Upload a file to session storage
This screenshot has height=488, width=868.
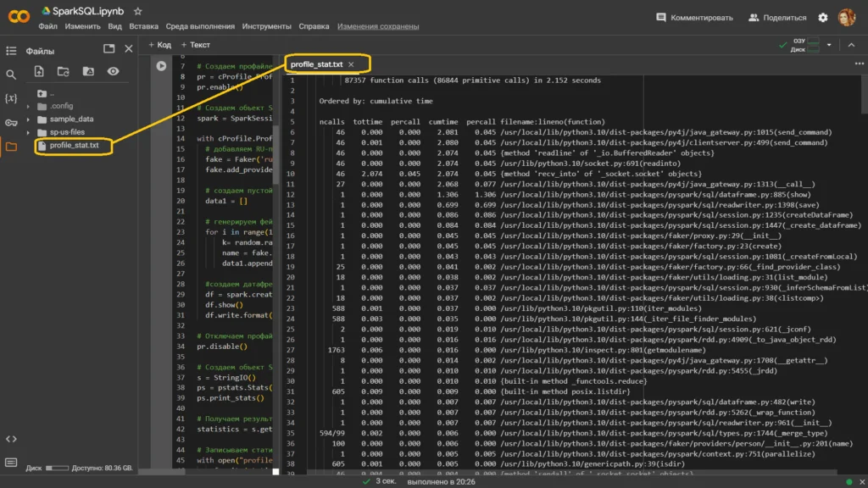click(39, 71)
